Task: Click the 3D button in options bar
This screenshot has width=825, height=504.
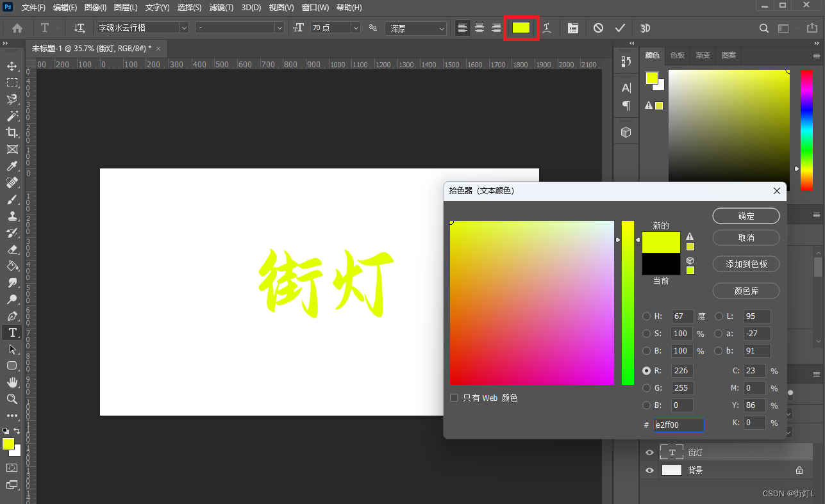Action: point(646,28)
